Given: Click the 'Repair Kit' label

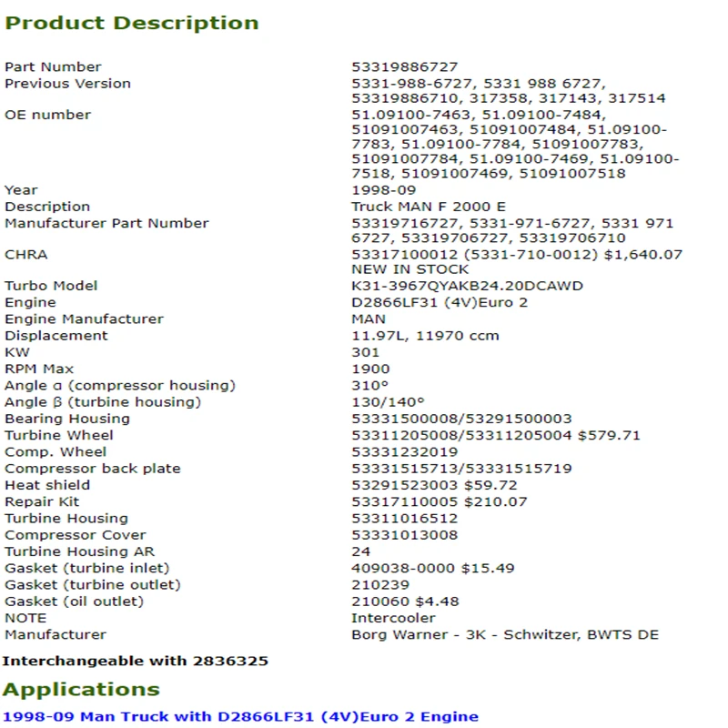Looking at the screenshot, I should (x=42, y=502).
